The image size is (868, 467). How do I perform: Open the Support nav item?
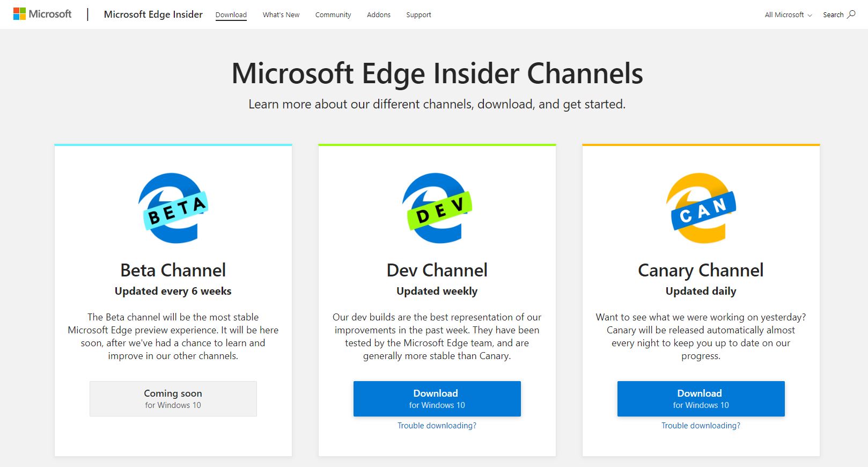[x=418, y=15]
